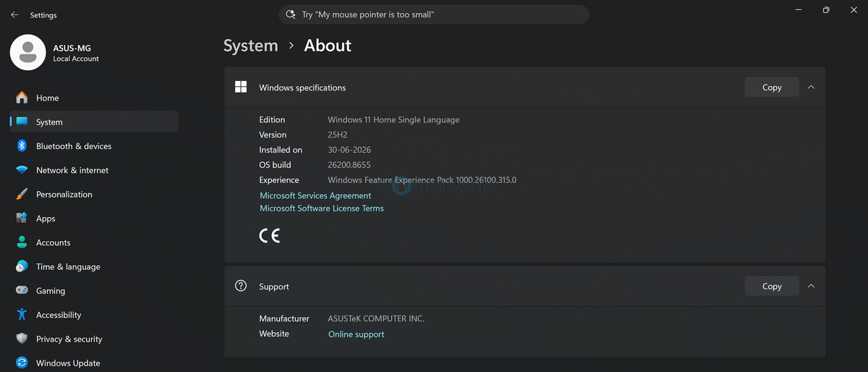This screenshot has width=868, height=372.
Task: Focus the Settings search box
Action: 434,14
